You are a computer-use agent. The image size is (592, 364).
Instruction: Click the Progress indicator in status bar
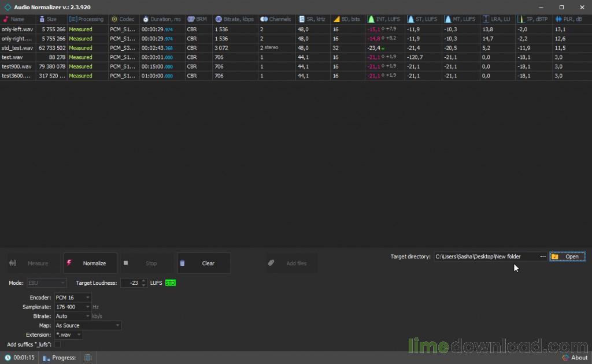pos(60,358)
